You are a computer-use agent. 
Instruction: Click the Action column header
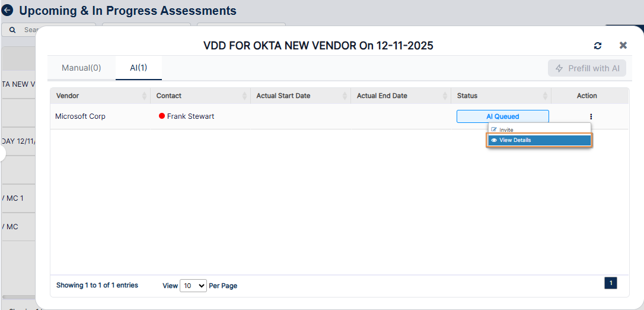pos(590,96)
